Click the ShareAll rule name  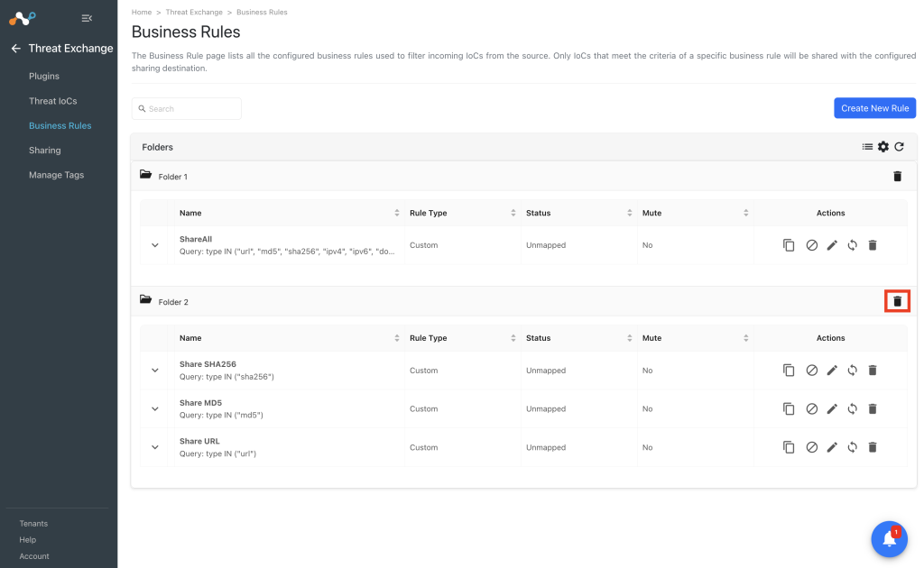tap(196, 240)
